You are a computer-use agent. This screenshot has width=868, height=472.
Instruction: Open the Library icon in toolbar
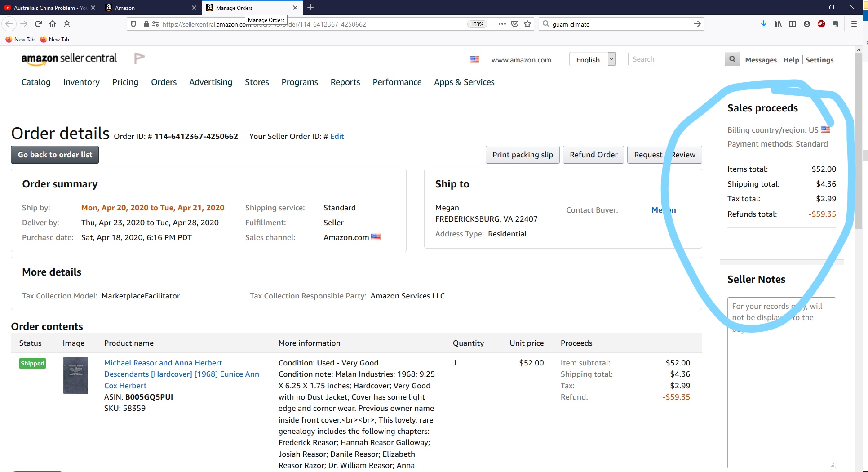tap(778, 24)
